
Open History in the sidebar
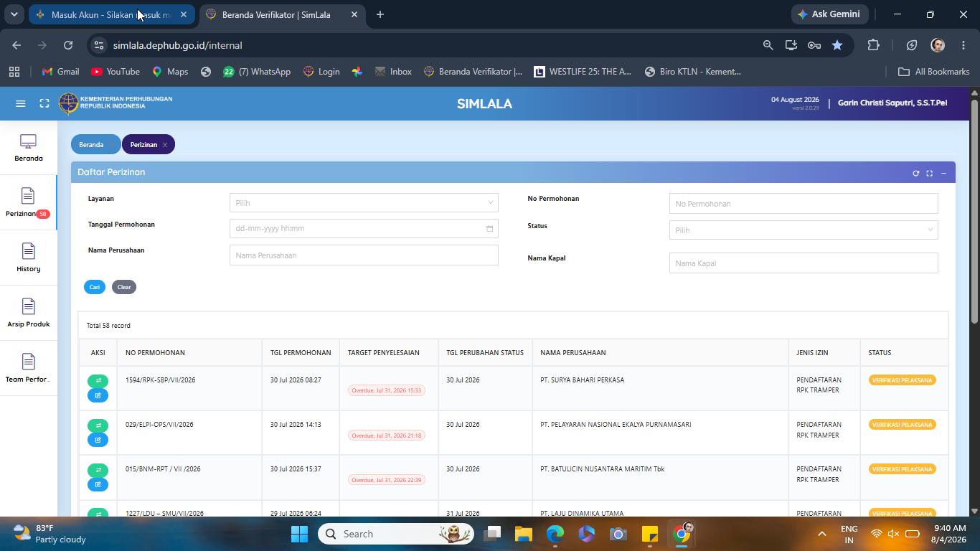point(29,258)
